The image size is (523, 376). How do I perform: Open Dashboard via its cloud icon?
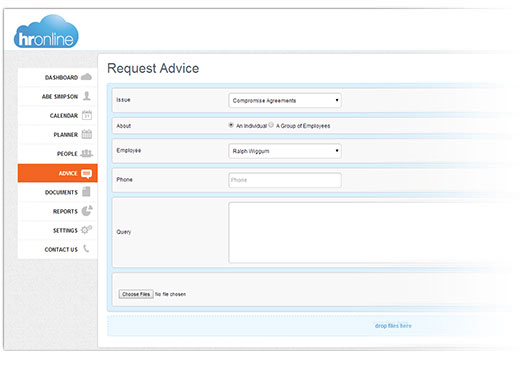tap(86, 77)
